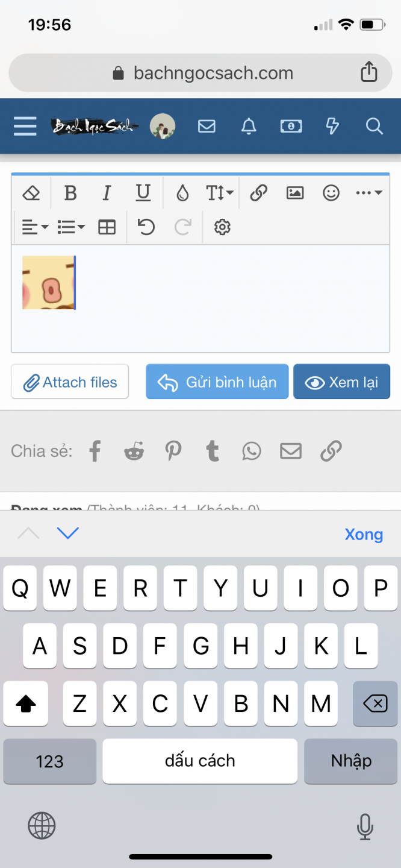Insert a link with chain icon
The height and width of the screenshot is (868, 401).
258,193
